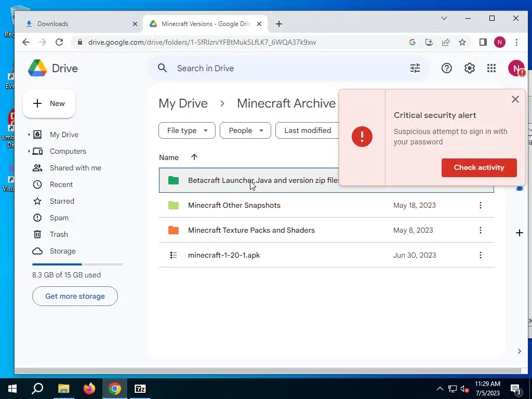Click the Name column header
Image resolution: width=532 pixels, height=399 pixels.
point(169,157)
